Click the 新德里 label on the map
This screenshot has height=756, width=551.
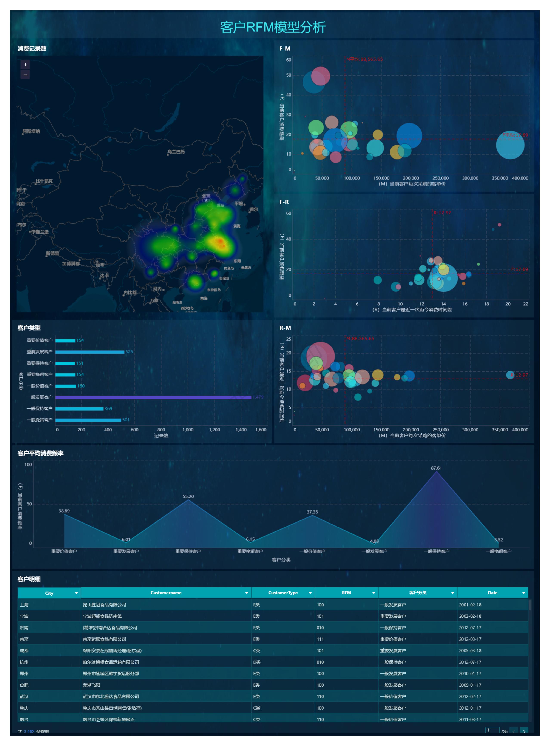point(52,253)
